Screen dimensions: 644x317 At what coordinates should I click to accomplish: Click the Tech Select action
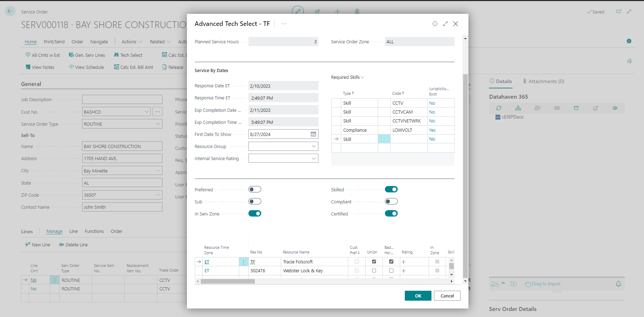coord(128,55)
